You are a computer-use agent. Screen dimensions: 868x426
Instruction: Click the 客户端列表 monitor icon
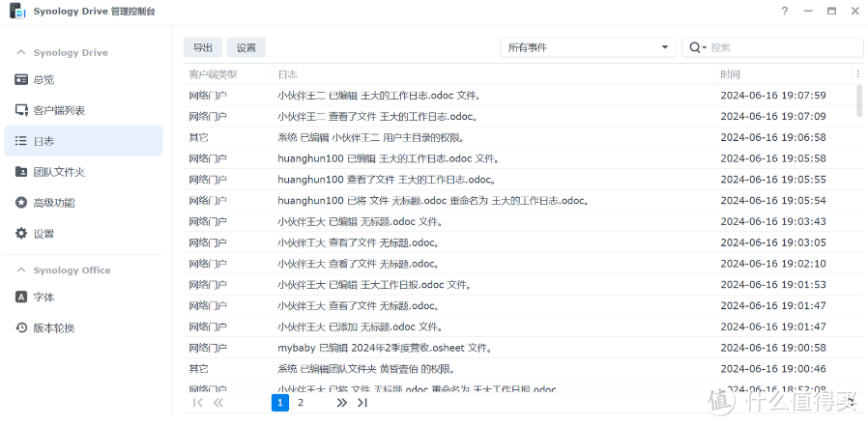(21, 111)
